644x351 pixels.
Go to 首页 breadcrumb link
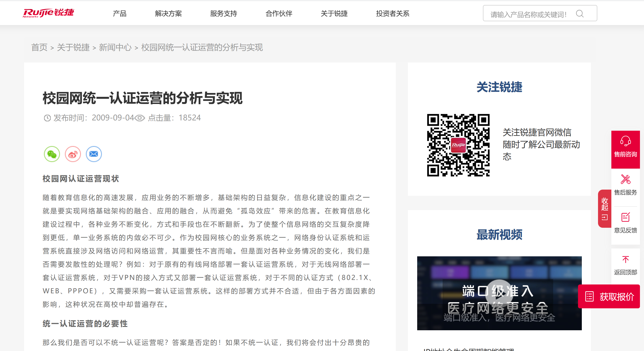(x=39, y=47)
